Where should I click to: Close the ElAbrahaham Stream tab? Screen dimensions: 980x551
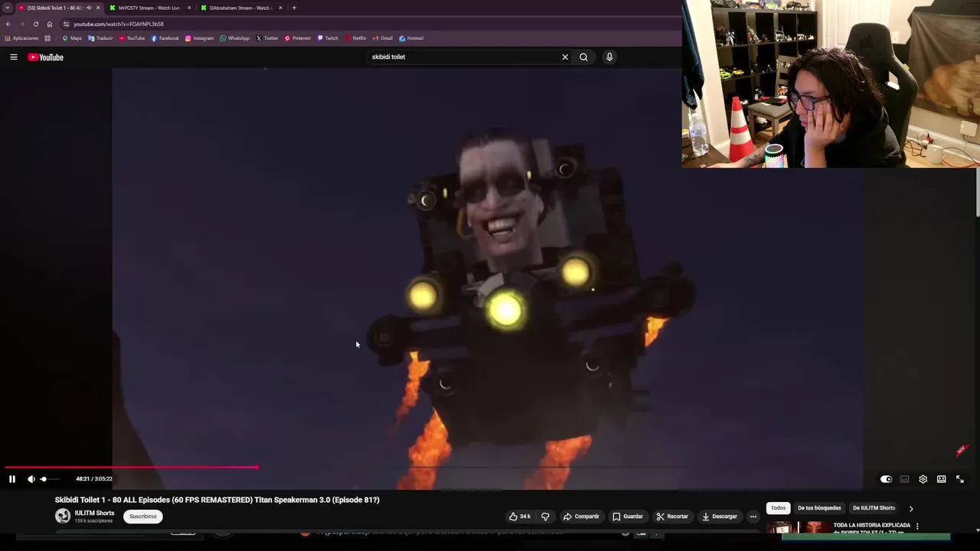click(x=280, y=8)
